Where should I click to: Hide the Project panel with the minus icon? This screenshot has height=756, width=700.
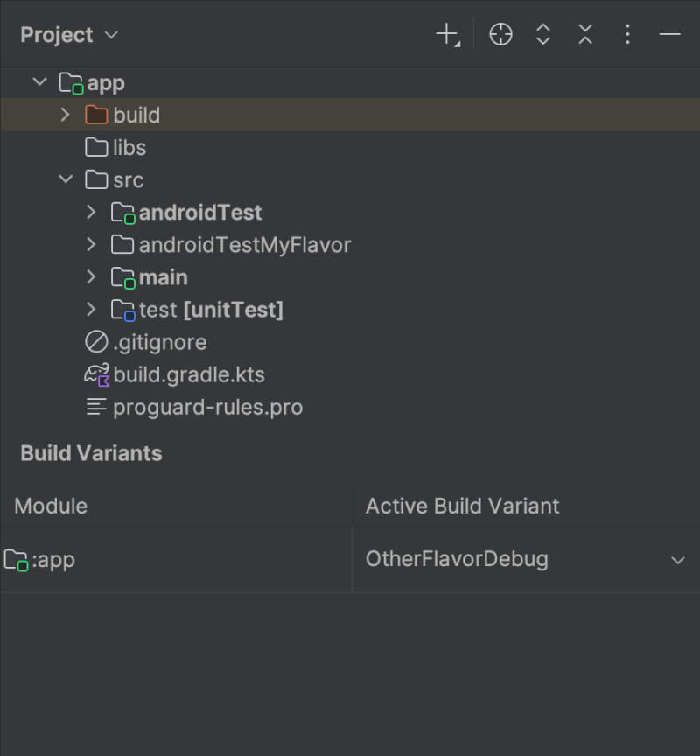click(669, 35)
